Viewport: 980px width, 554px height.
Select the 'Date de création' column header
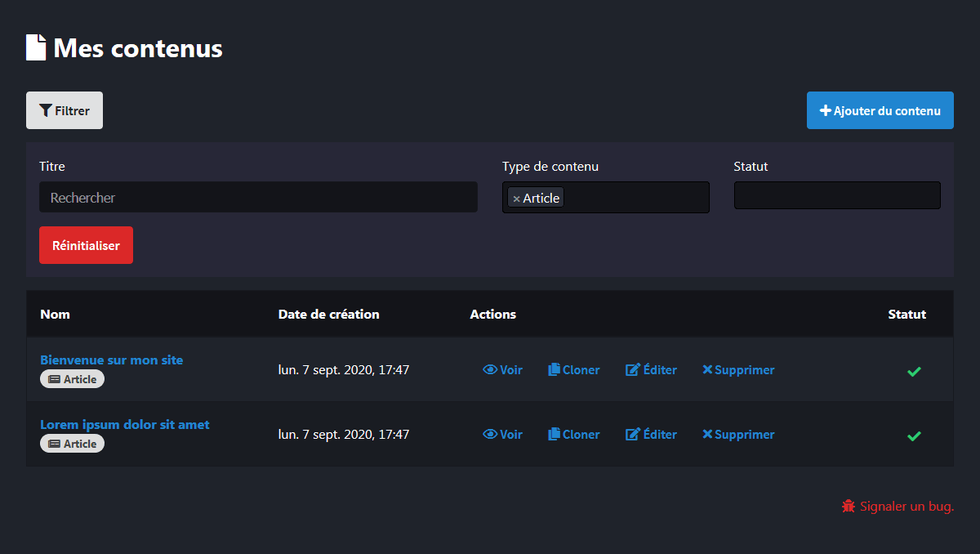click(x=328, y=314)
